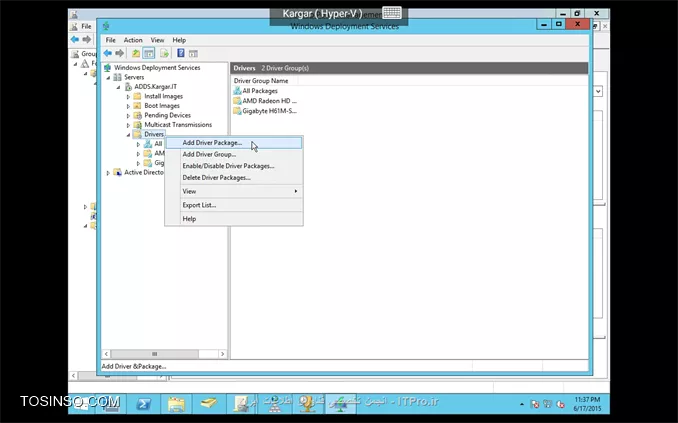The height and width of the screenshot is (423, 678).
Task: Expand the Multicast Transmissions node
Action: pos(128,125)
